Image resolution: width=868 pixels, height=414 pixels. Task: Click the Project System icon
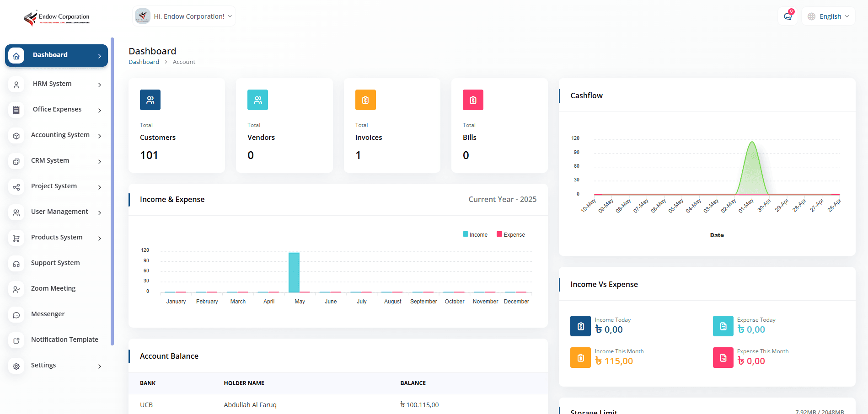[16, 187]
